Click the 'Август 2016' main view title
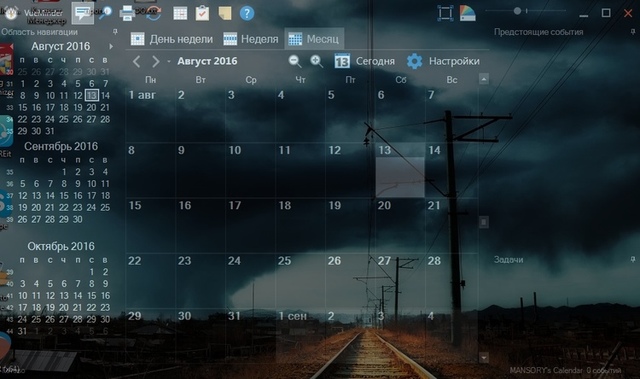The width and height of the screenshot is (640, 379). tap(207, 61)
